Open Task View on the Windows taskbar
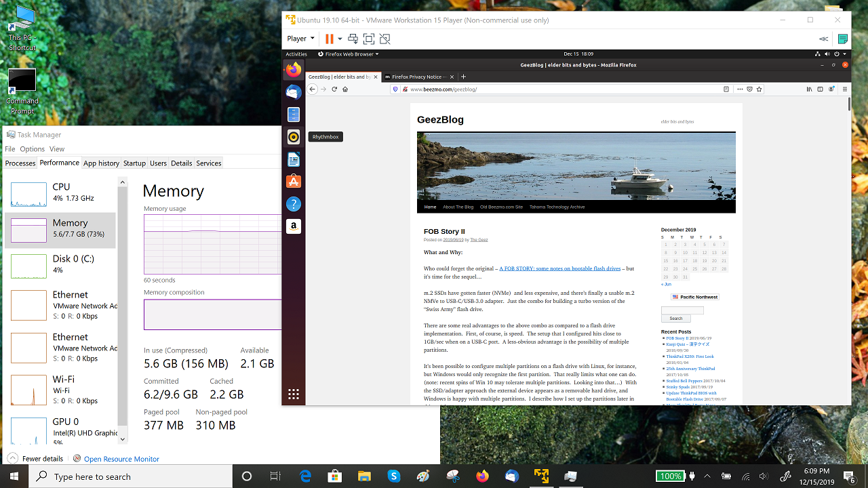The width and height of the screenshot is (868, 488). point(275,476)
